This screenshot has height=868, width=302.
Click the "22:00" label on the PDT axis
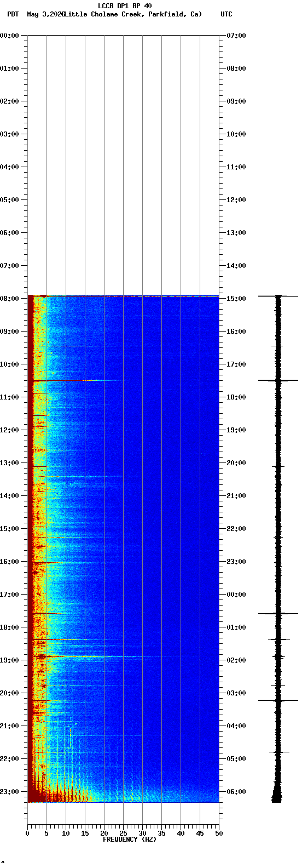[9, 759]
